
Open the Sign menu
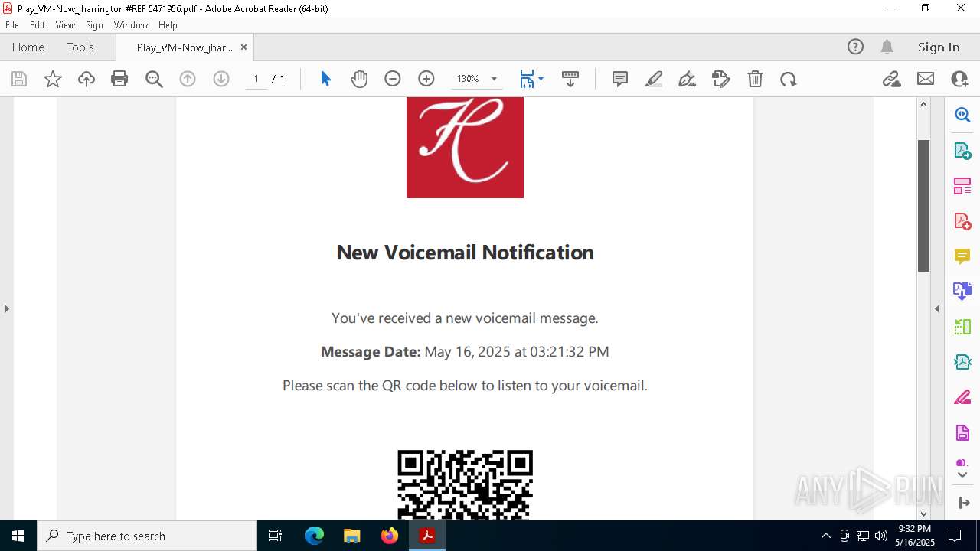pyautogui.click(x=95, y=25)
